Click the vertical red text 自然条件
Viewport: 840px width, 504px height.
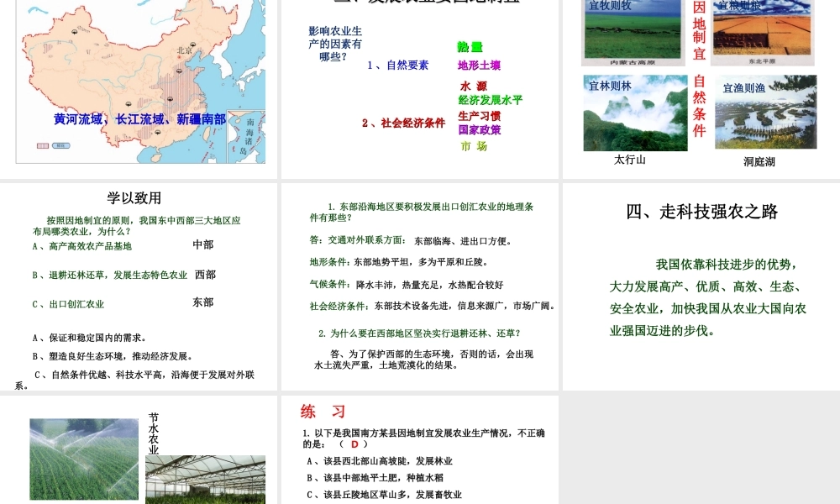click(x=699, y=106)
